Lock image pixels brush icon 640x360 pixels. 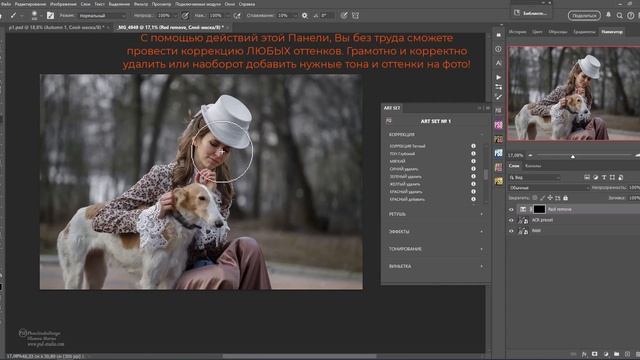[542, 198]
